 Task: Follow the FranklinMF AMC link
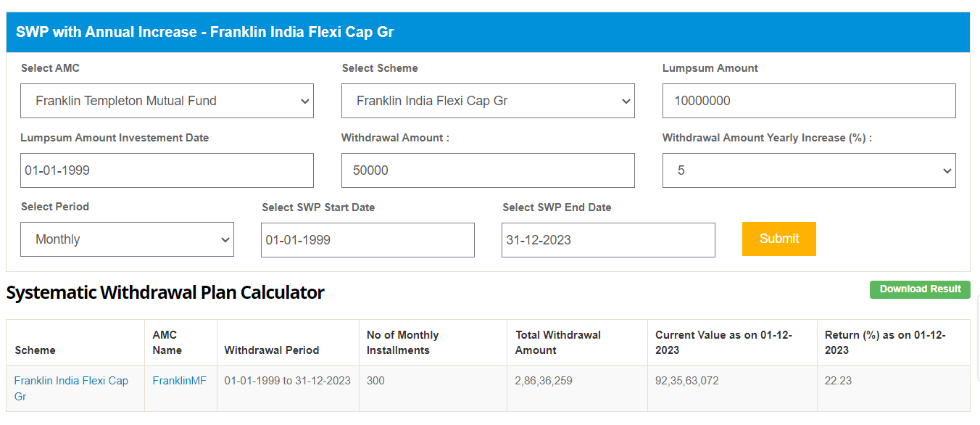coord(179,381)
